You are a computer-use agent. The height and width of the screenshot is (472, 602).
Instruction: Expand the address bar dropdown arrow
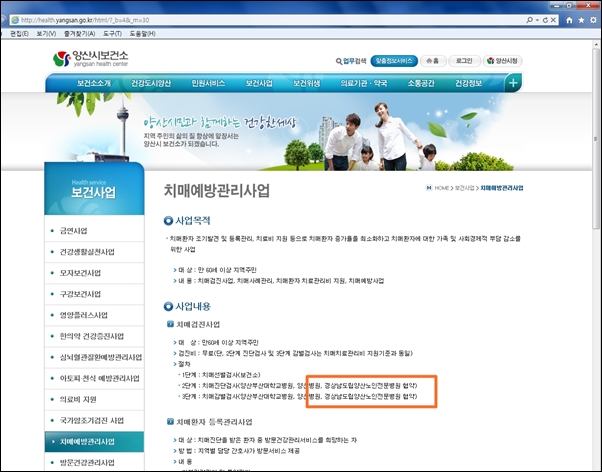click(x=538, y=20)
